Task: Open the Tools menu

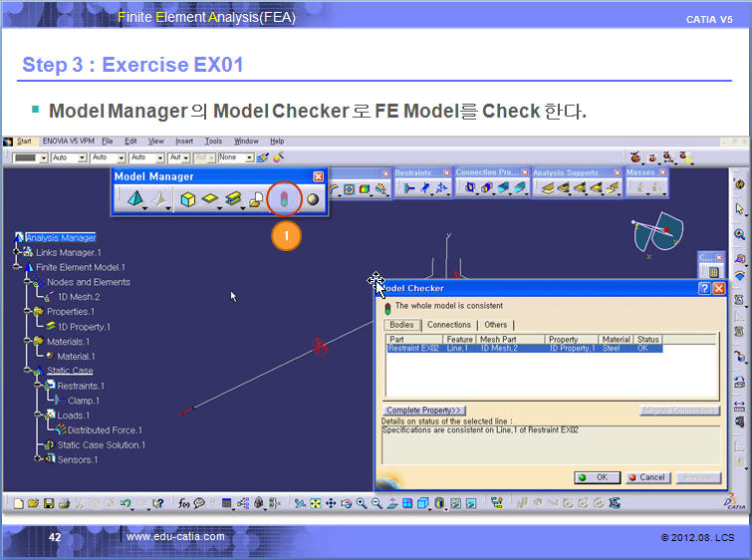Action: (x=213, y=141)
